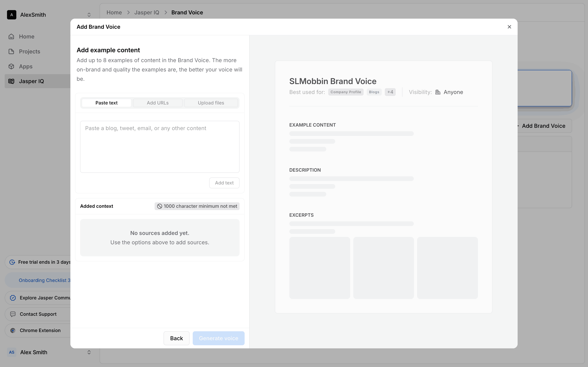Open the Onboarding Checklist link

pos(44,280)
